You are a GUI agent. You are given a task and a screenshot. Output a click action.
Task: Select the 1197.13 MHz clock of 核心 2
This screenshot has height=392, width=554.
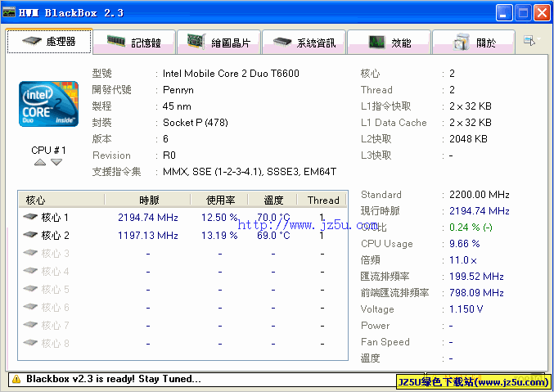(147, 236)
